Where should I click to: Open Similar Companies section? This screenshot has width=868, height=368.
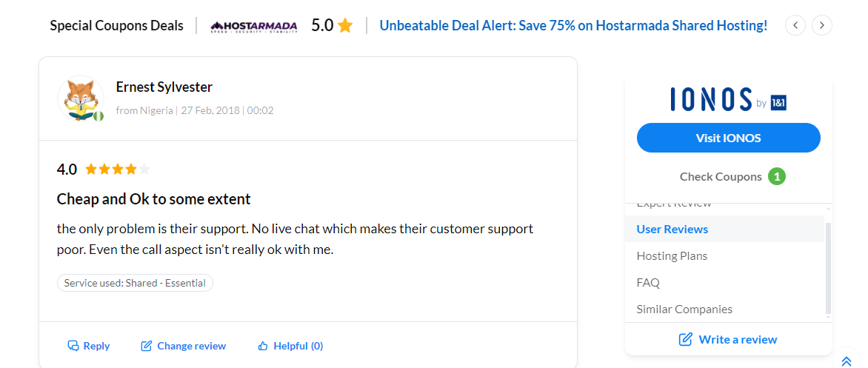coord(684,310)
